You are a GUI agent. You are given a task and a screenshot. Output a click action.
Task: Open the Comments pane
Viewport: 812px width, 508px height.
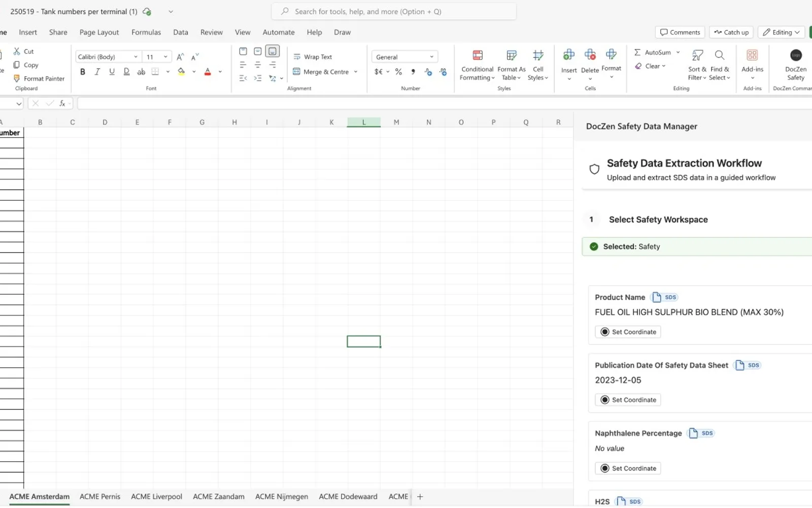(680, 32)
